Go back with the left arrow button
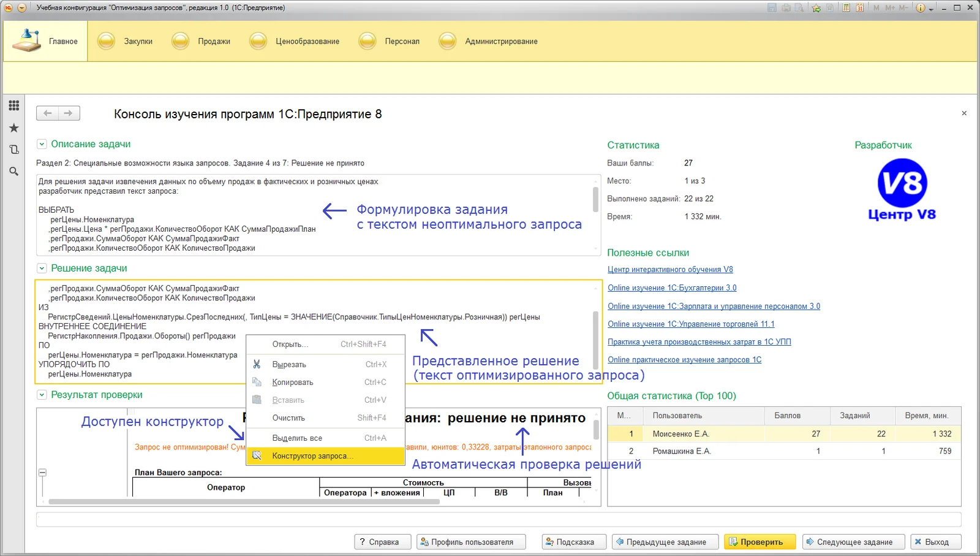The width and height of the screenshot is (980, 556). pos(47,113)
